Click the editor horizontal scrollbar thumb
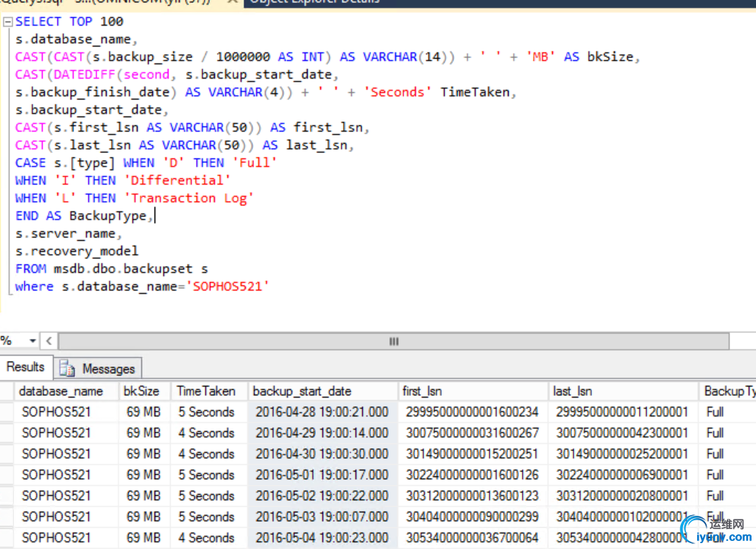Screen dimensions: 756x549 393,341
